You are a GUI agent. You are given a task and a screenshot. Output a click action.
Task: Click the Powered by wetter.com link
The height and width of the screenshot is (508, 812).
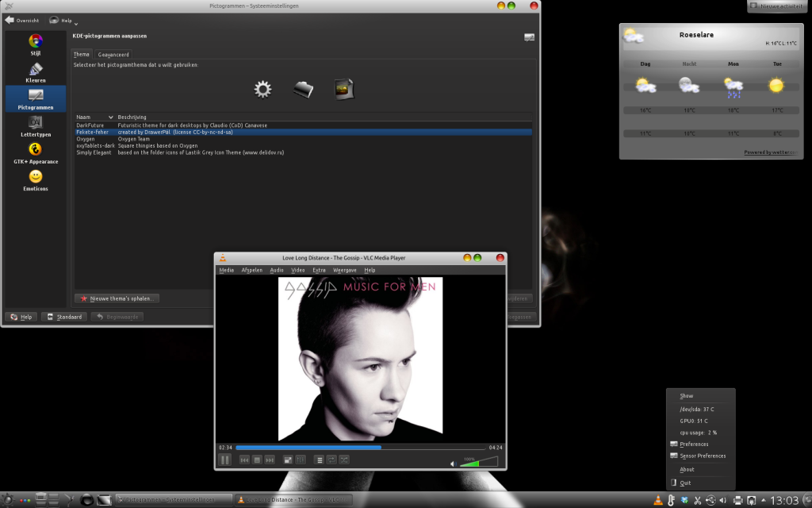(x=770, y=152)
